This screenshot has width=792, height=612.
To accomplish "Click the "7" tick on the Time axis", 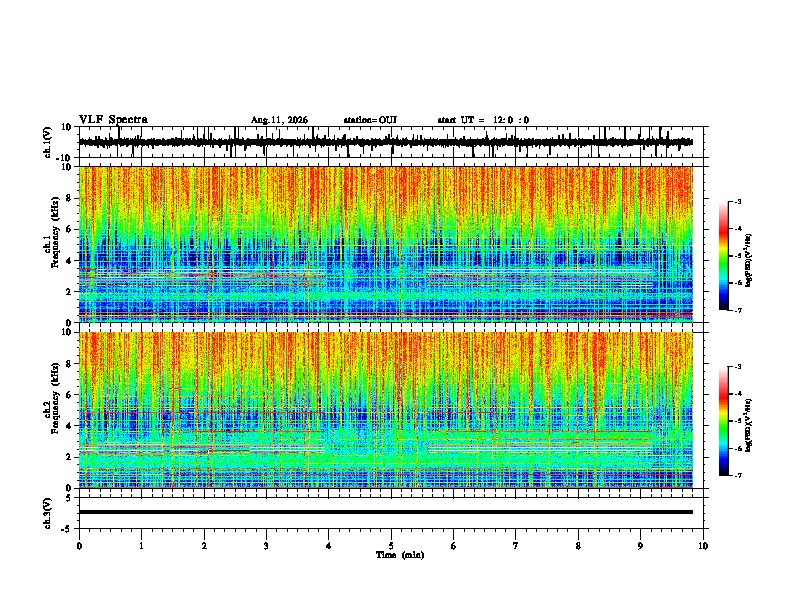I will pyautogui.click(x=516, y=545).
